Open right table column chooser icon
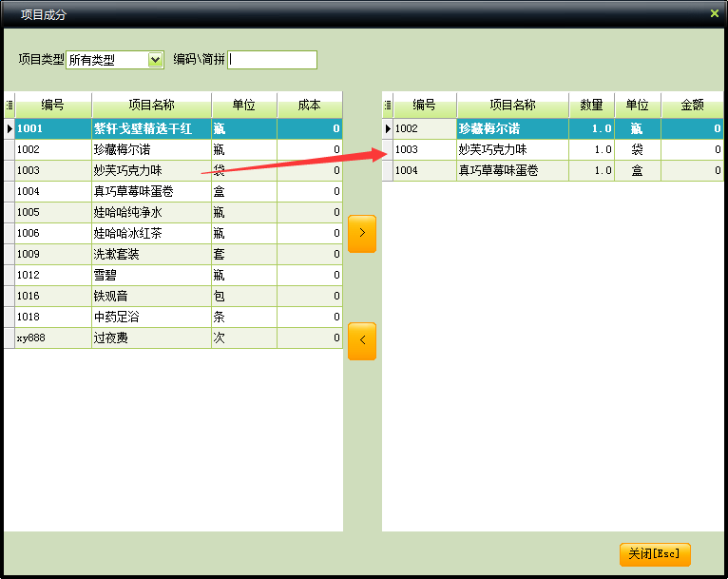Screen dimensions: 728x579 click(x=388, y=105)
